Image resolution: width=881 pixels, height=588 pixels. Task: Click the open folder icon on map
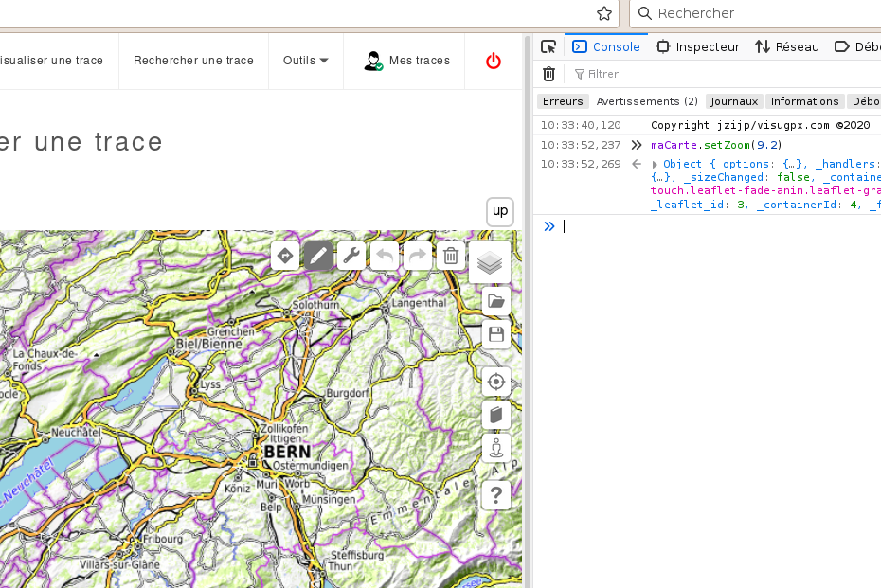[495, 302]
